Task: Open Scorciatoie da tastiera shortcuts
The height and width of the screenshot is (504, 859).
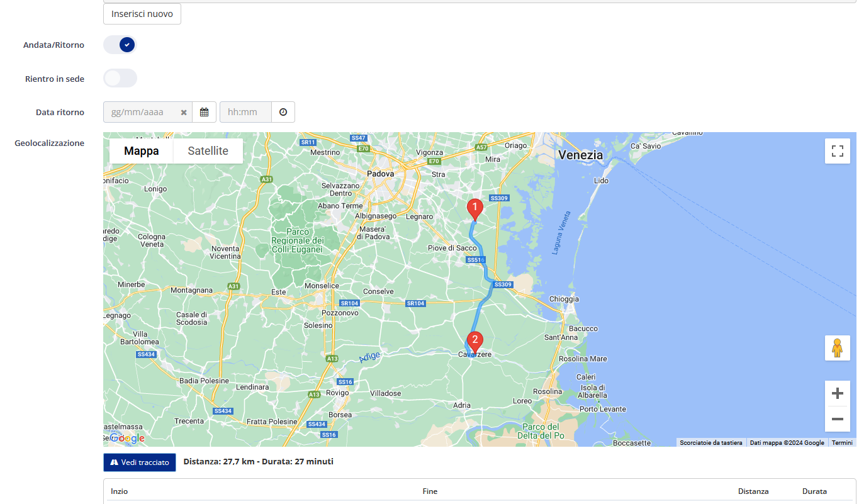Action: 711,443
